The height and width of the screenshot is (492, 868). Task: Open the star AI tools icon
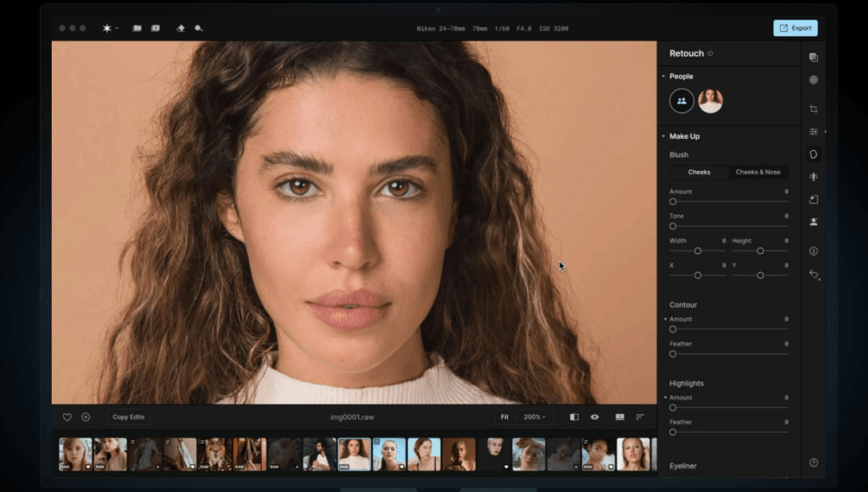pos(107,28)
